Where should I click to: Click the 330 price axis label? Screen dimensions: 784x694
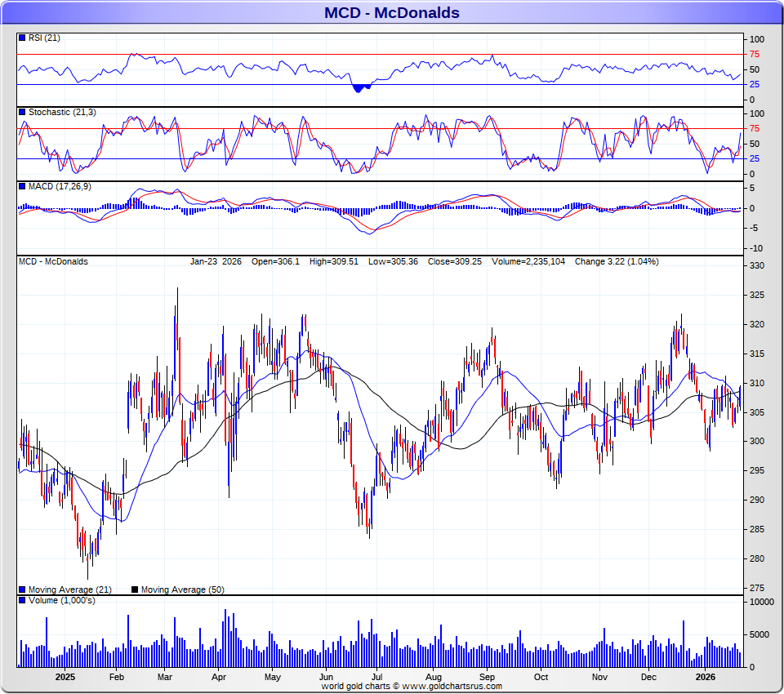tap(756, 266)
